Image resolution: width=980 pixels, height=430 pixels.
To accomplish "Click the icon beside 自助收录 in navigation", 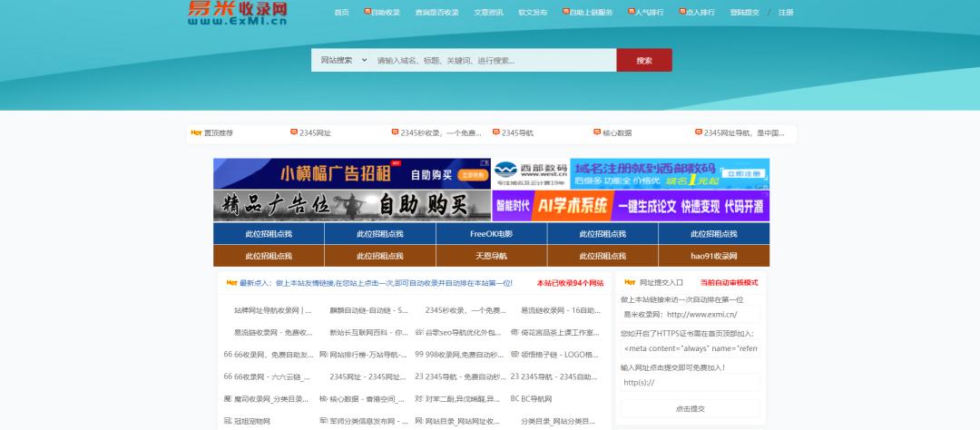I will (x=367, y=12).
